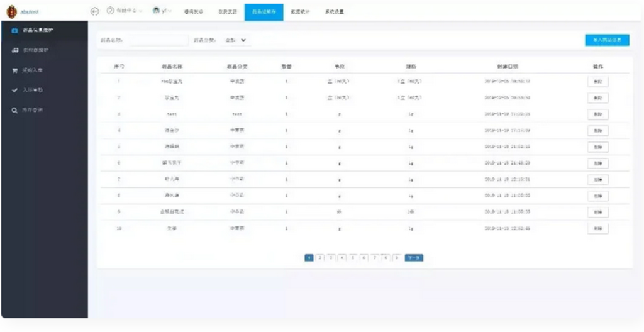Go to pagination page 9
This screenshot has height=332, width=644.
397,258
